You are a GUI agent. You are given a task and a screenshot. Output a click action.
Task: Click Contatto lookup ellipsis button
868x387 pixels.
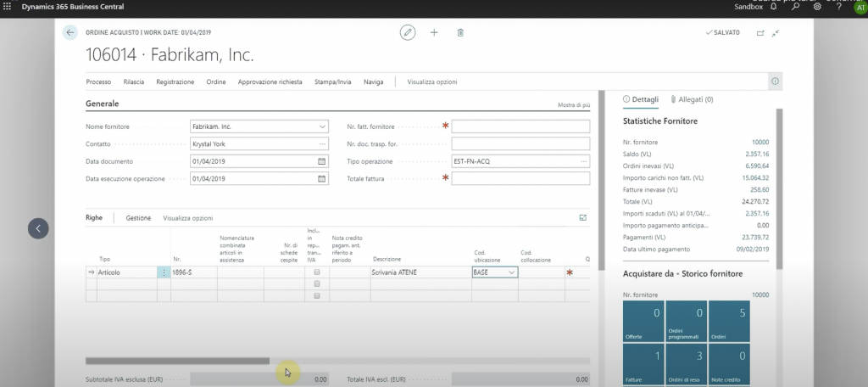pyautogui.click(x=322, y=144)
